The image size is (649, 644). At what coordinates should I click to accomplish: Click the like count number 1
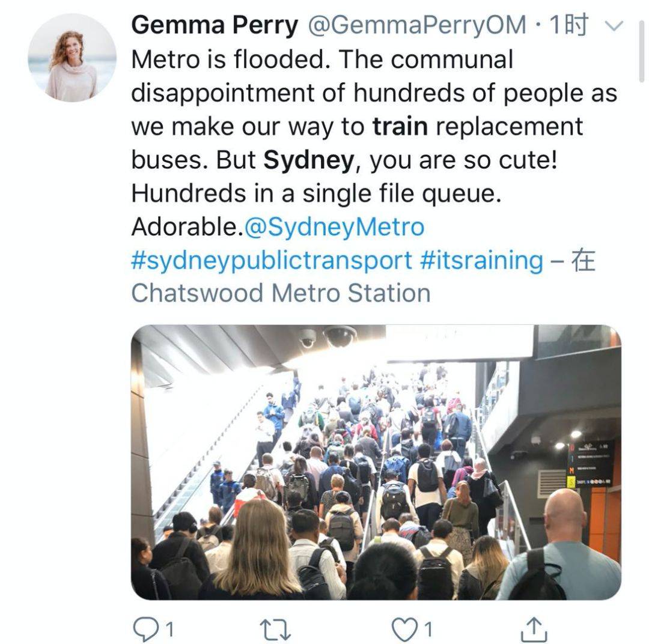tap(428, 630)
